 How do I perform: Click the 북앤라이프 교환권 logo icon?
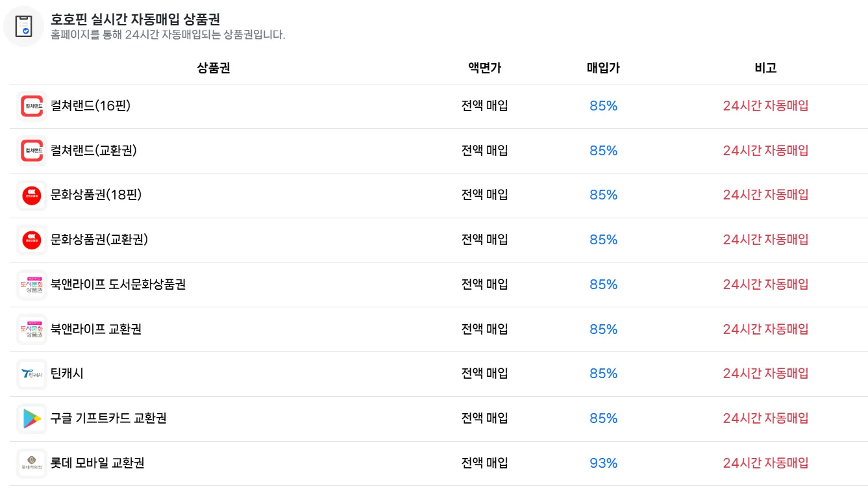coord(32,329)
